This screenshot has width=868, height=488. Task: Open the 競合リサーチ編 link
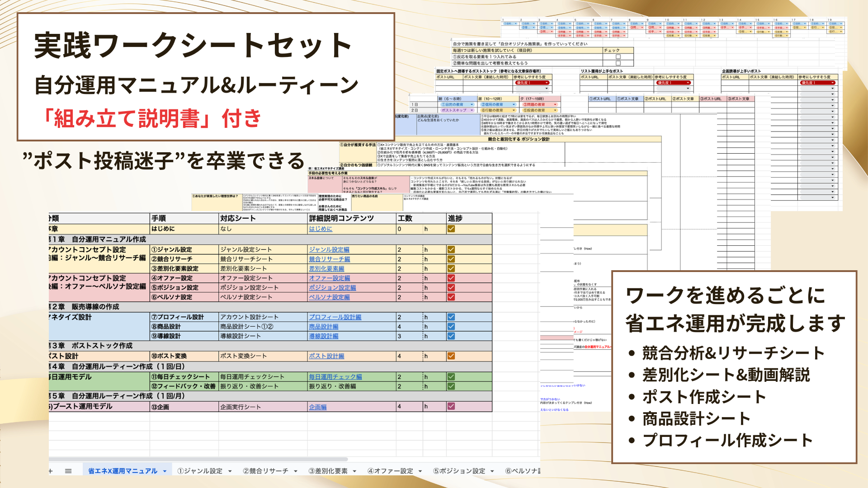pos(330,259)
